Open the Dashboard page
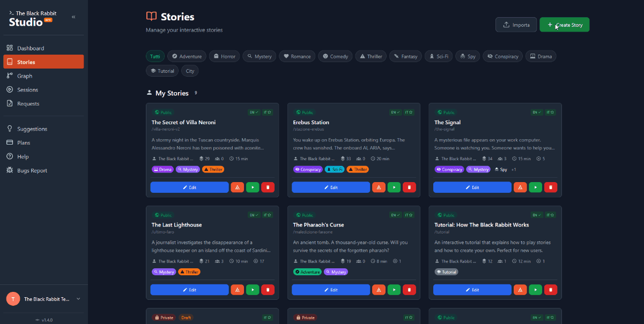Viewport: 644px width, 324px height. point(43,48)
